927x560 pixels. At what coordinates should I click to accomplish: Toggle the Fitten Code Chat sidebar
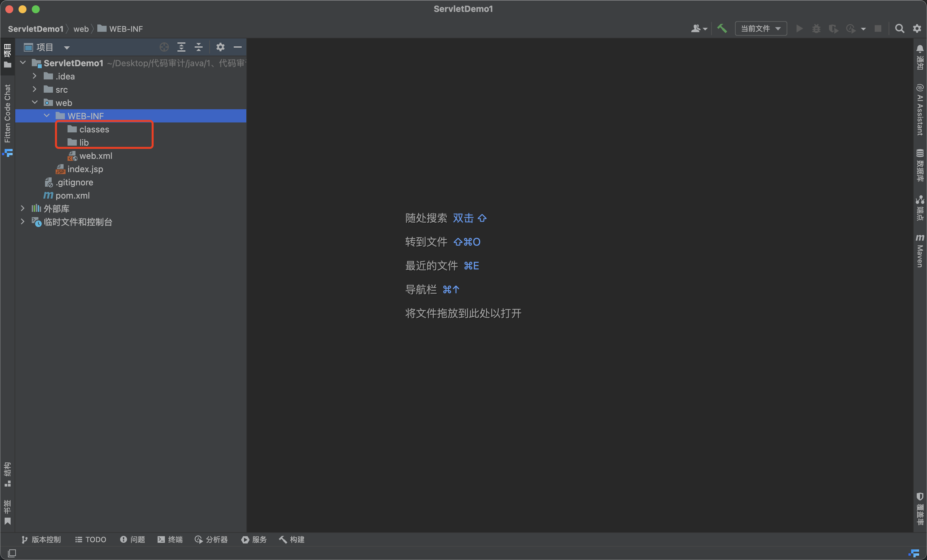7,113
